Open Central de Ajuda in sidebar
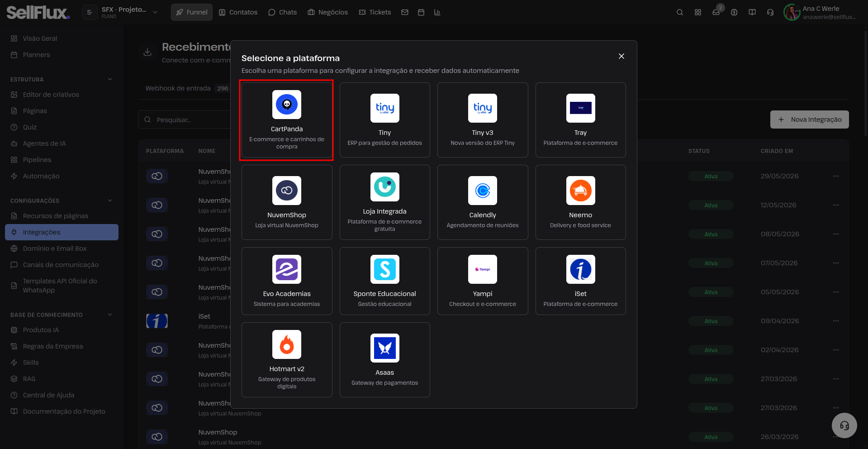The height and width of the screenshot is (449, 868). click(62, 395)
